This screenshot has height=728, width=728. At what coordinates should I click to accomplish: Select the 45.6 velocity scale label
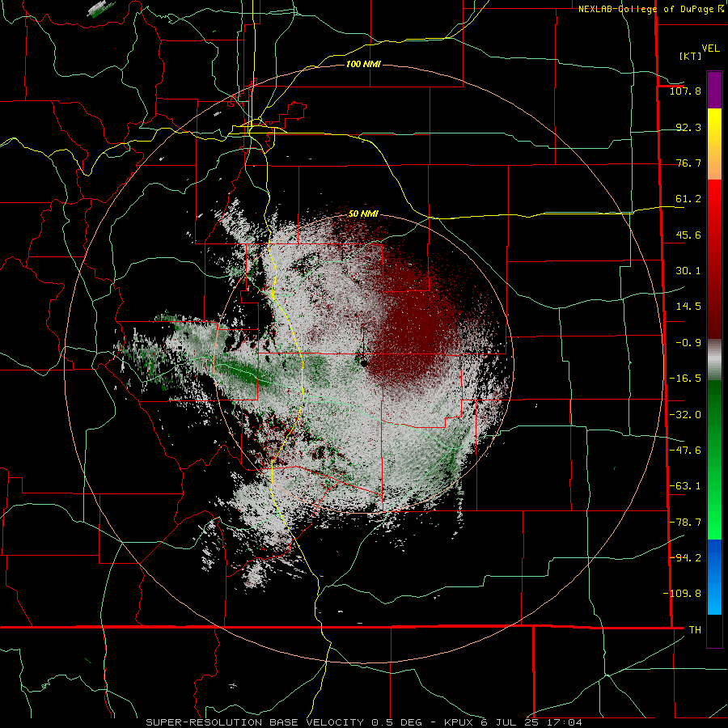tap(688, 235)
